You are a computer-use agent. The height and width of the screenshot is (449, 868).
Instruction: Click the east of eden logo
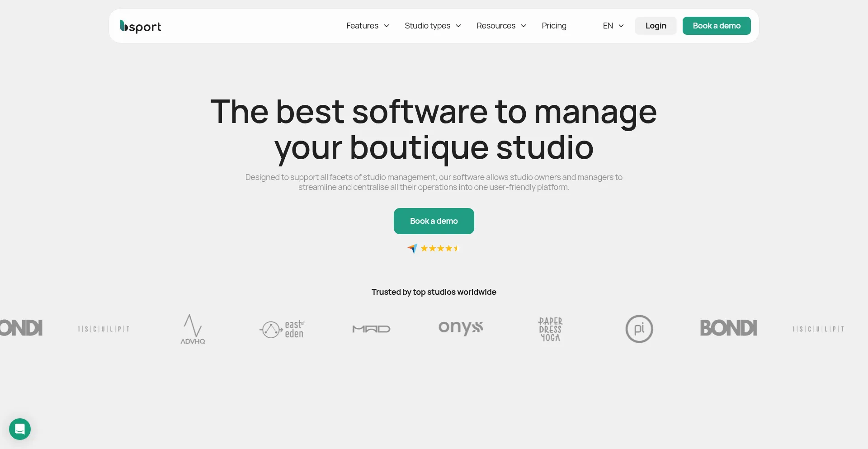(x=282, y=329)
